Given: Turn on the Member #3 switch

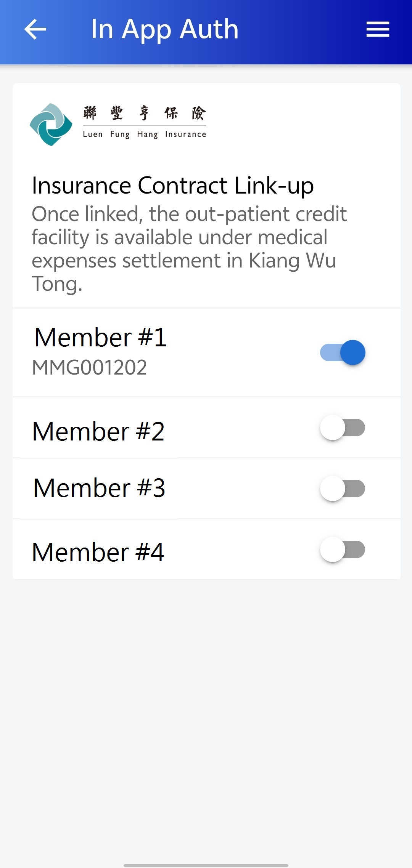Looking at the screenshot, I should coord(343,488).
